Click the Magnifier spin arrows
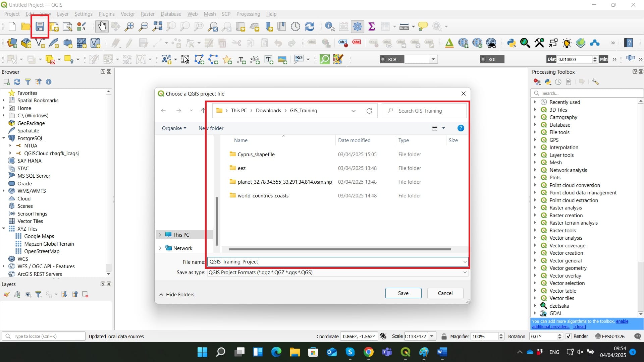This screenshot has width=644, height=362. click(501, 336)
